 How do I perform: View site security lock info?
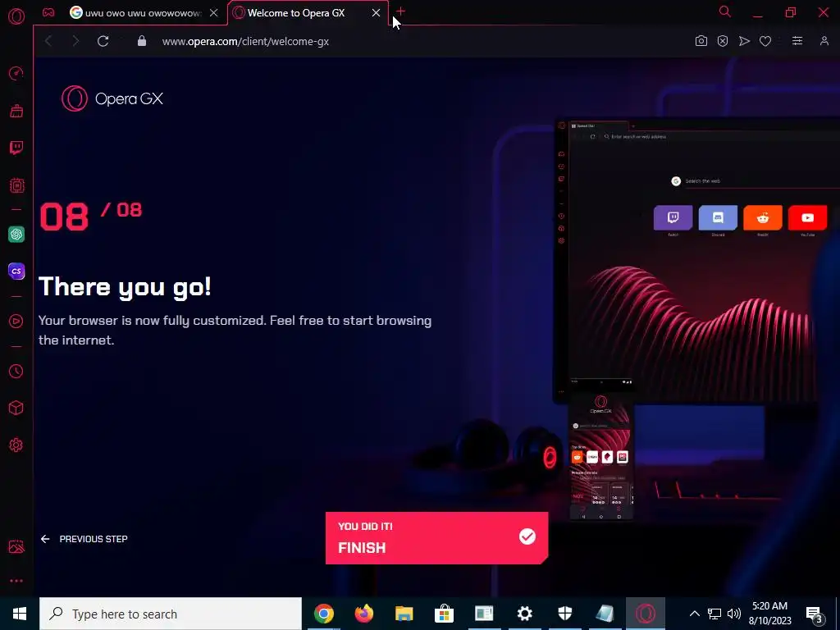click(x=141, y=41)
